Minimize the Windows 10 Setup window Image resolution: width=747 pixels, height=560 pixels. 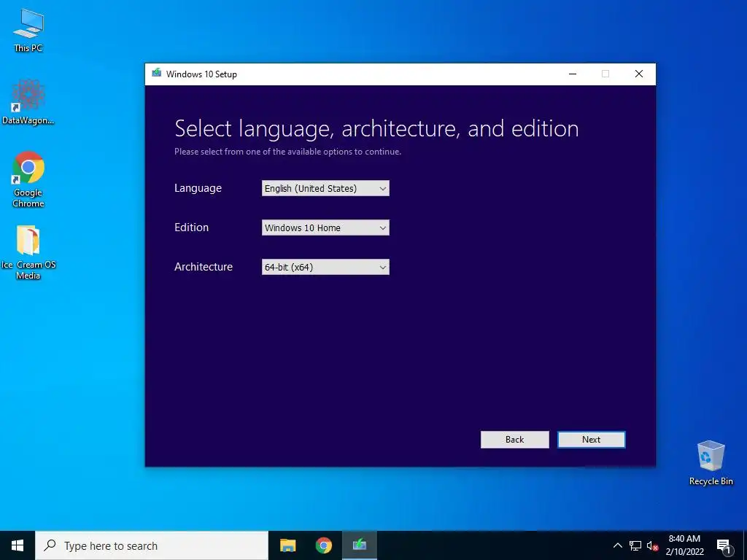(573, 74)
